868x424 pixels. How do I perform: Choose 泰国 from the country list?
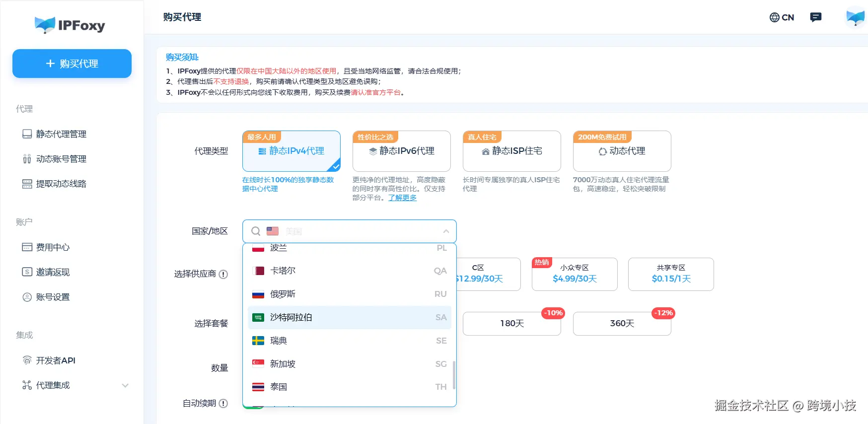click(350, 387)
